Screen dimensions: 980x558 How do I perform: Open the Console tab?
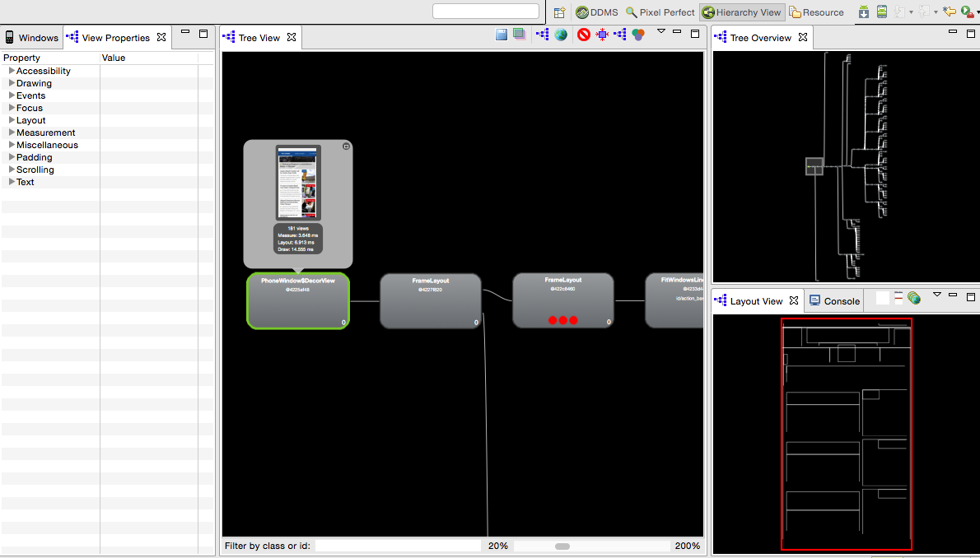pyautogui.click(x=835, y=301)
